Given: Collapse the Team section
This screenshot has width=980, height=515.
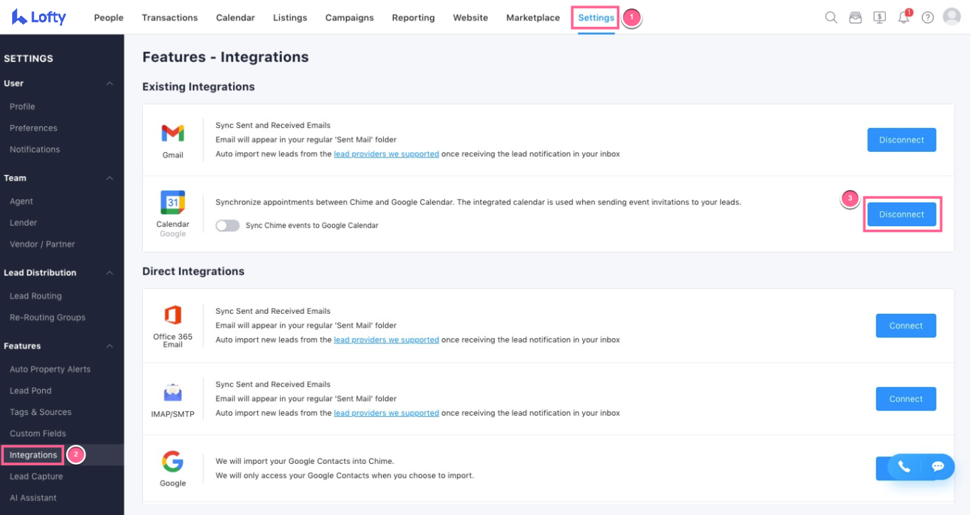Looking at the screenshot, I should 110,178.
